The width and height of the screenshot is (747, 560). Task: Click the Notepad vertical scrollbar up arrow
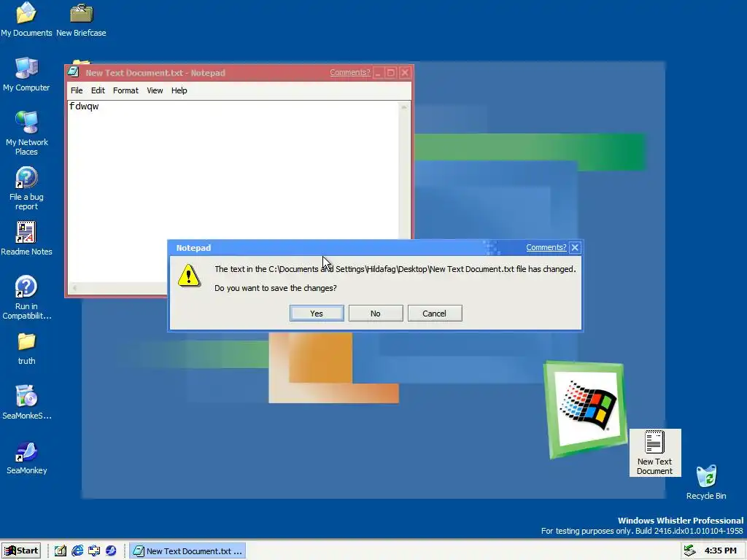pos(404,107)
